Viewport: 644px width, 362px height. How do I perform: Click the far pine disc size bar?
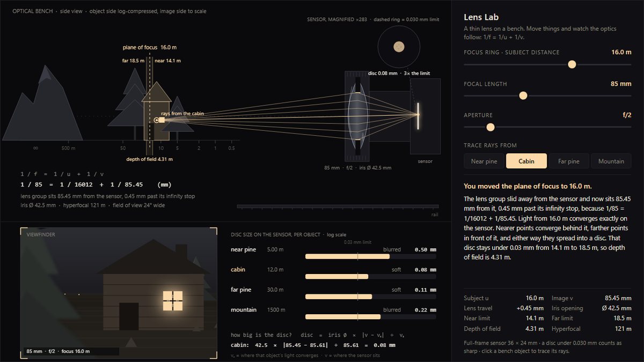coord(370,297)
